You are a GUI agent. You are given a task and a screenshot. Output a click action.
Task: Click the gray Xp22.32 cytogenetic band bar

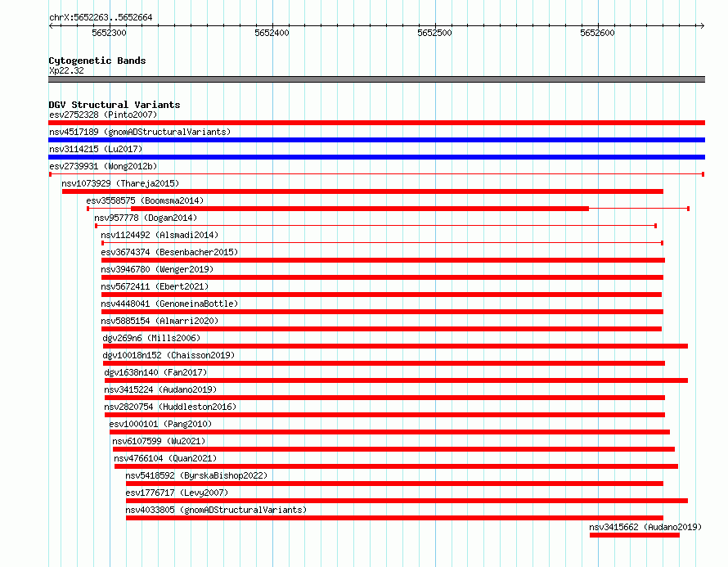tap(376, 79)
